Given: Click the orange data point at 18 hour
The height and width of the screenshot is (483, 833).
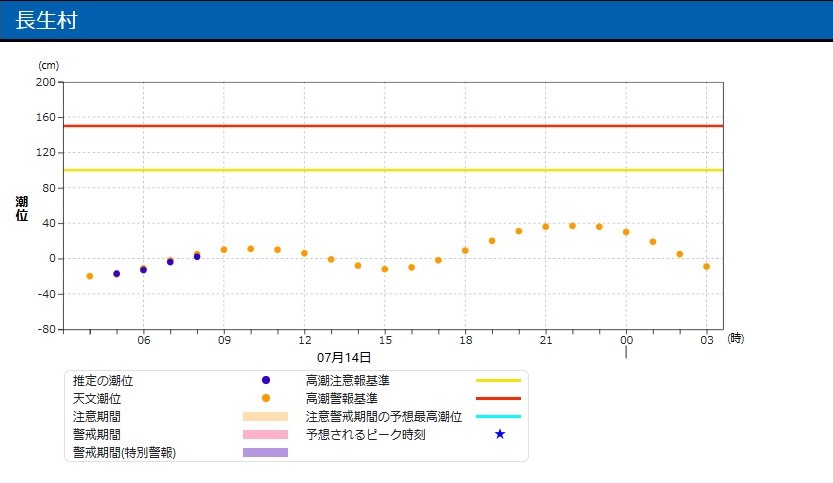Looking at the screenshot, I should [465, 251].
